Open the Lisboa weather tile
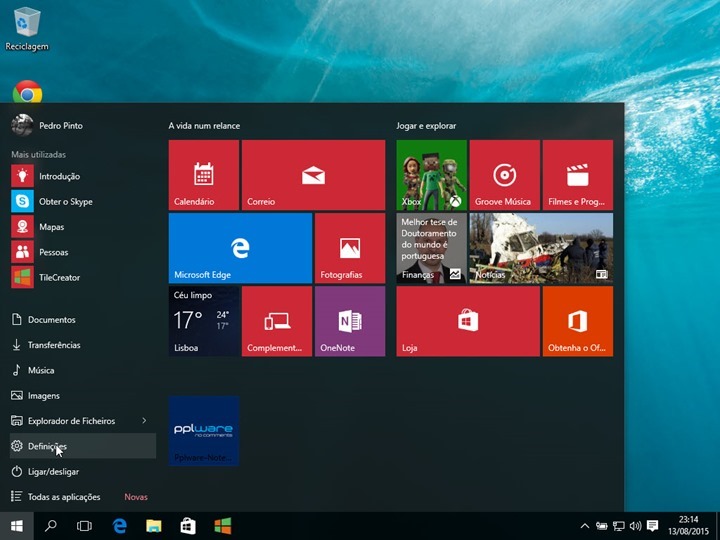This screenshot has width=720, height=540. (203, 321)
